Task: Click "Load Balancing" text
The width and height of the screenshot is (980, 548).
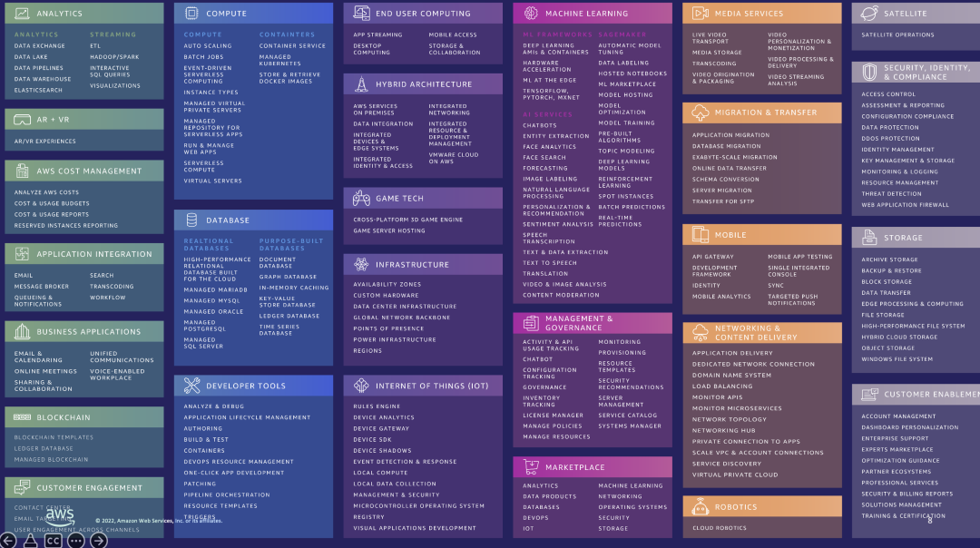Action: [722, 387]
